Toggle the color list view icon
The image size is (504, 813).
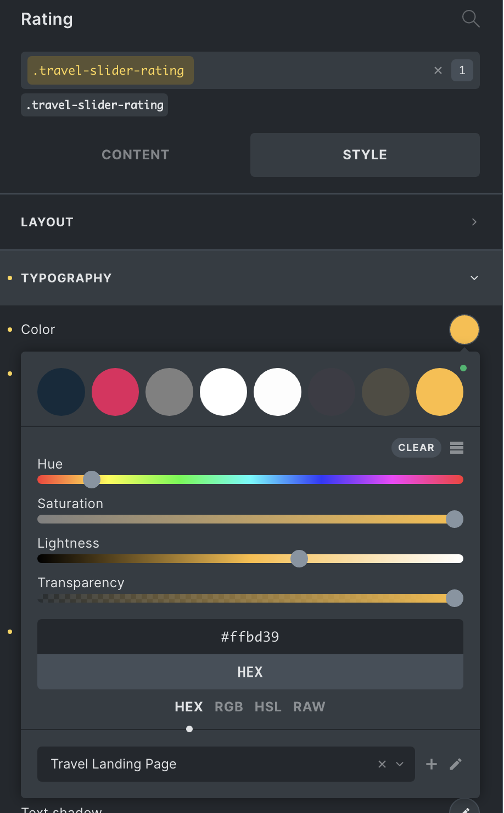pyautogui.click(x=457, y=448)
